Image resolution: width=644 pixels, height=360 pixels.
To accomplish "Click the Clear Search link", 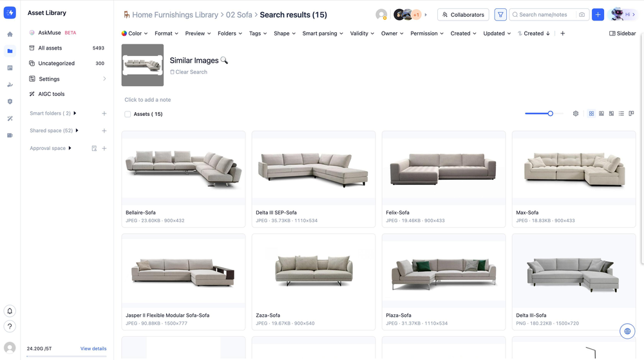I will pyautogui.click(x=191, y=72).
